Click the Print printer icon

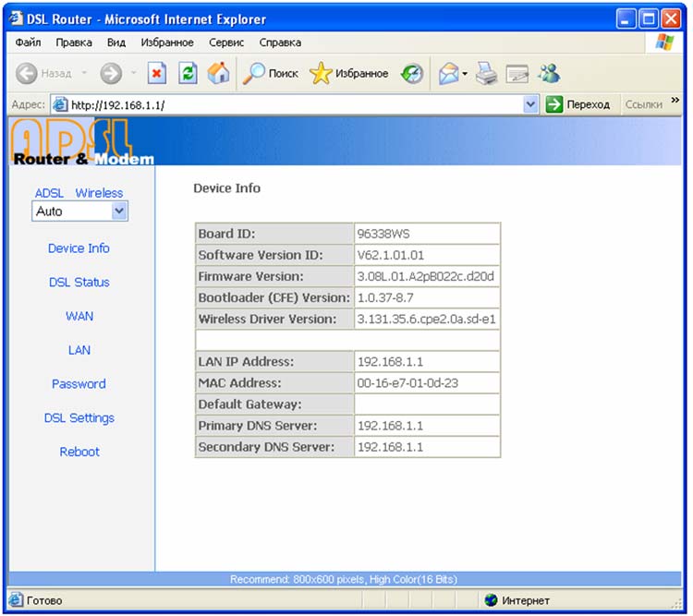(x=487, y=74)
